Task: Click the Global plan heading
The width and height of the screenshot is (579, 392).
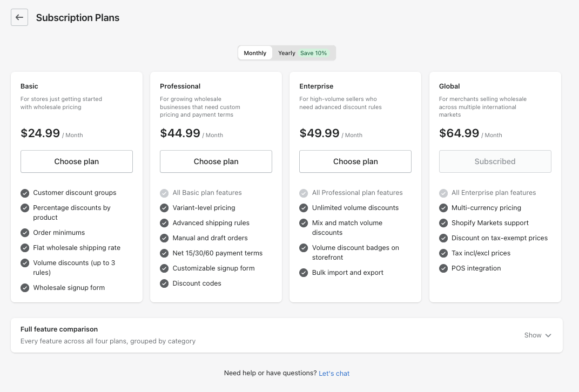Action: pyautogui.click(x=449, y=86)
